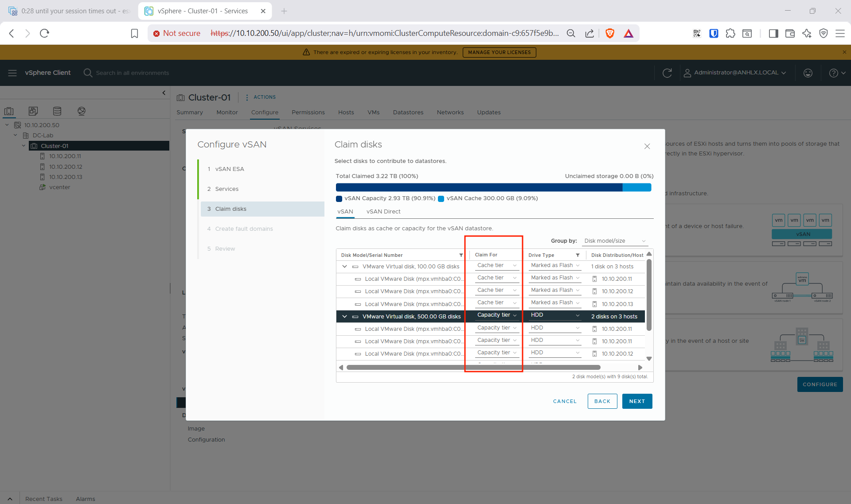
Task: Open the Networks tab
Action: click(x=450, y=112)
